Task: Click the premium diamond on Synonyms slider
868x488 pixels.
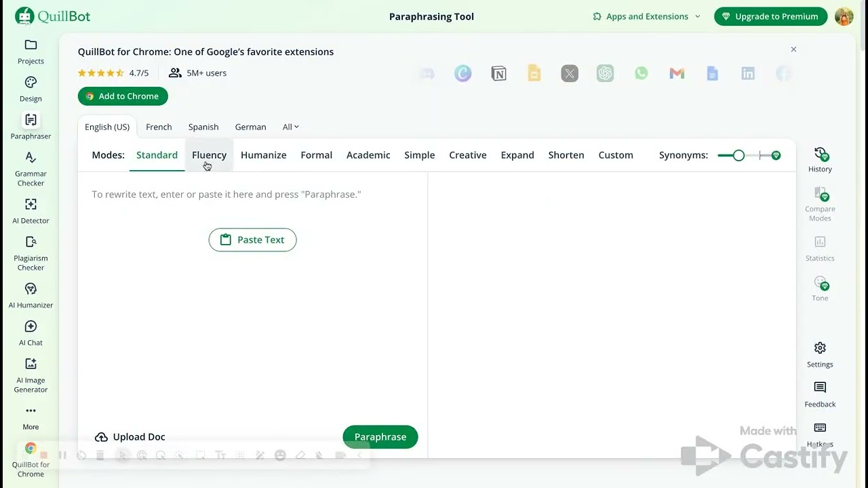Action: (776, 155)
